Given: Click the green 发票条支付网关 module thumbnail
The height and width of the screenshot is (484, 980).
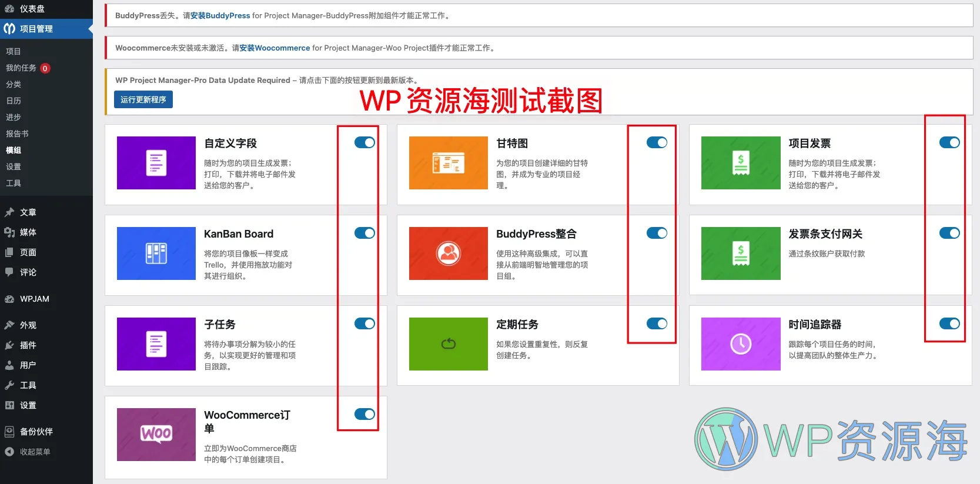Looking at the screenshot, I should (x=741, y=253).
